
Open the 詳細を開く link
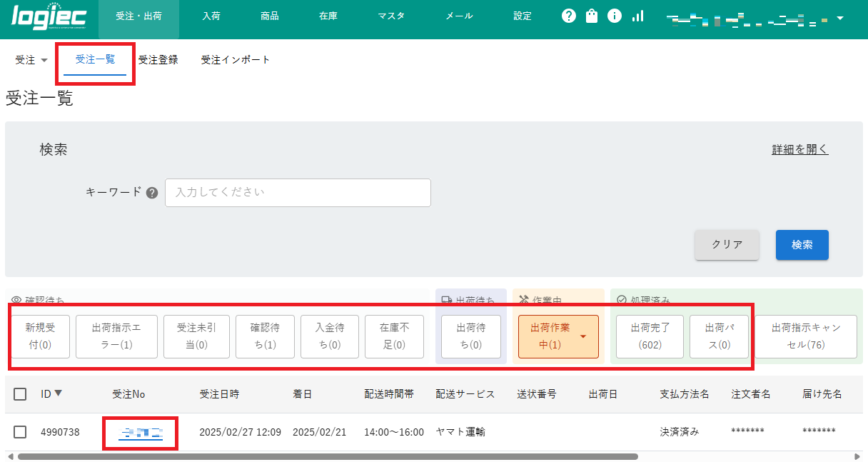coord(800,149)
